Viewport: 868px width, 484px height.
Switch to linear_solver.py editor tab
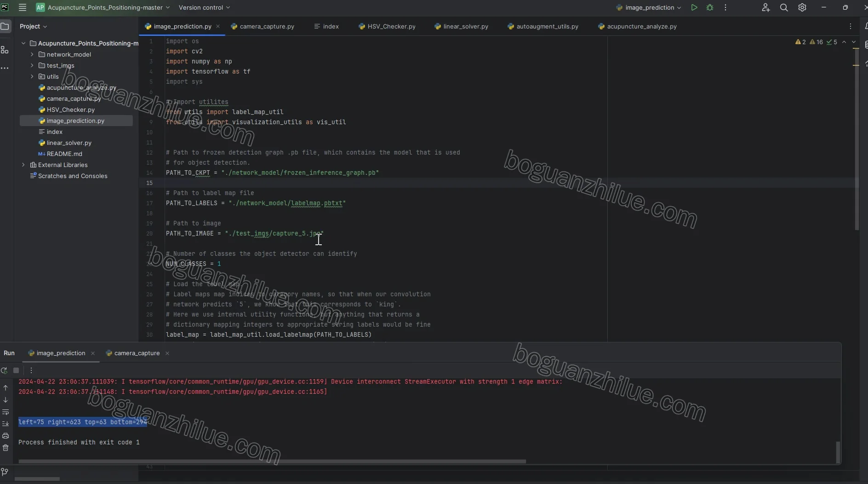(462, 26)
